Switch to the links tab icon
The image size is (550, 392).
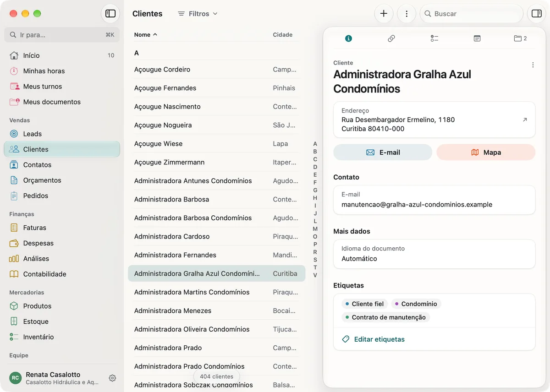coord(391,38)
